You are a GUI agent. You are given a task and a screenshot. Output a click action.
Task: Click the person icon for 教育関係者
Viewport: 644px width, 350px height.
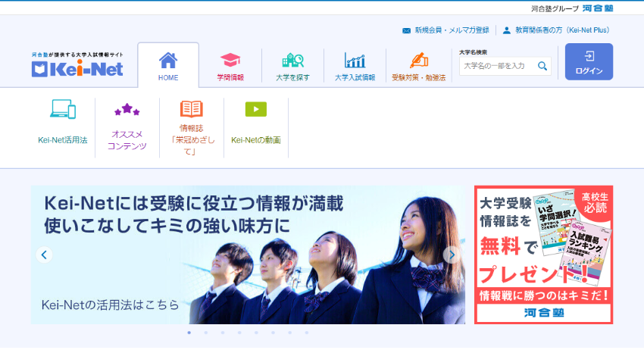pyautogui.click(x=507, y=30)
